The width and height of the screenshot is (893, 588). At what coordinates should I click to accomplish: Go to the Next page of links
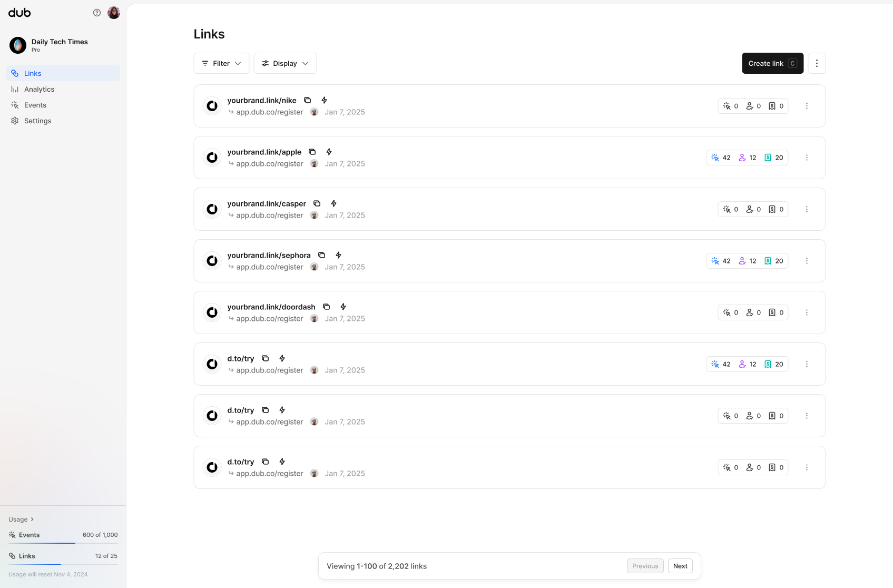[680, 565]
